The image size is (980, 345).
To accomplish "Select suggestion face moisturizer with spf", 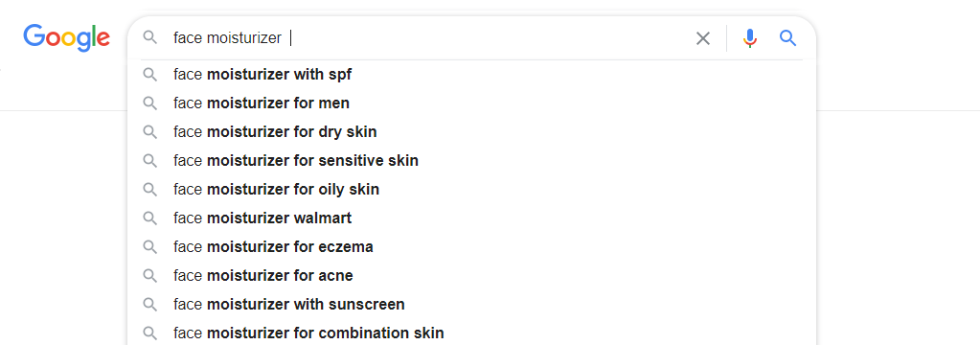I will point(472,75).
